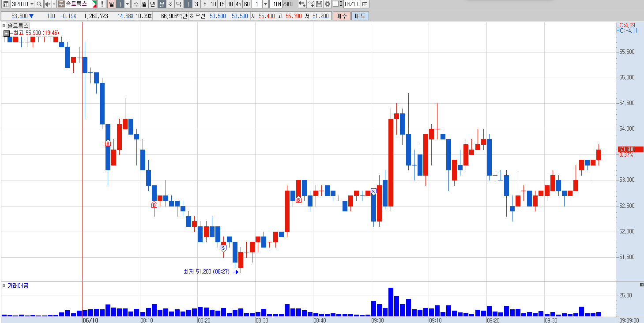Click the small square beside 솔트룩스 legend
The image size is (644, 323).
(4, 26)
